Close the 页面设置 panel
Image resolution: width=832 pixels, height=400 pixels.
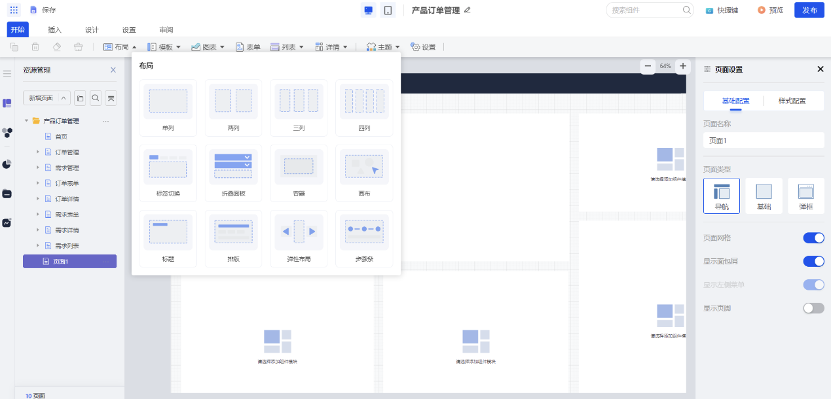[820, 69]
